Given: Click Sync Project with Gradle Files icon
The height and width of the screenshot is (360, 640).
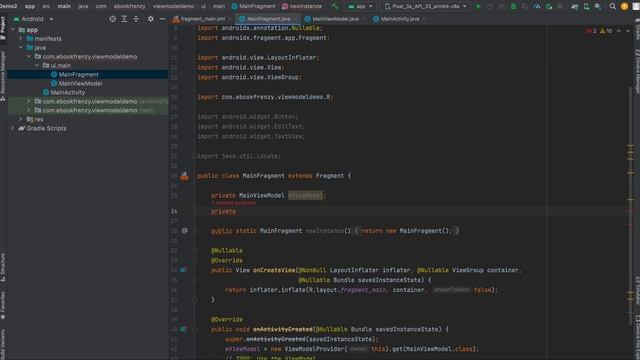Looking at the screenshot, I should coord(574,7).
